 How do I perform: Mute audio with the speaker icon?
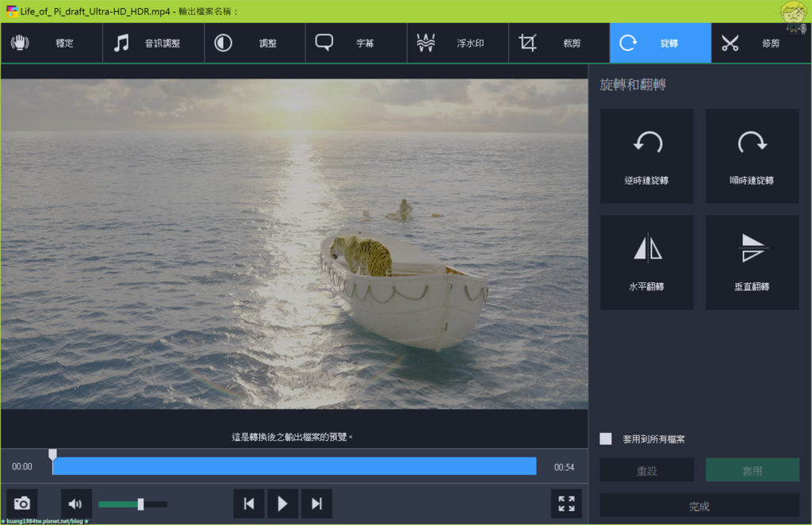pyautogui.click(x=76, y=504)
